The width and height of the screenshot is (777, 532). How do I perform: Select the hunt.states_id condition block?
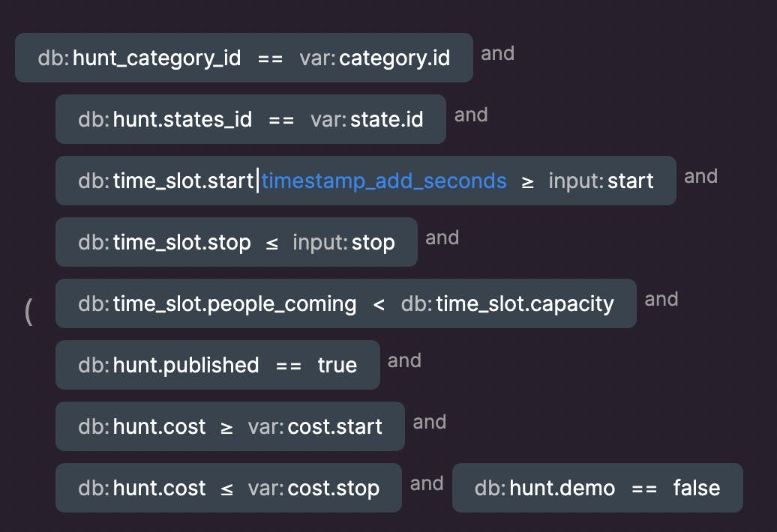pyautogui.click(x=182, y=119)
